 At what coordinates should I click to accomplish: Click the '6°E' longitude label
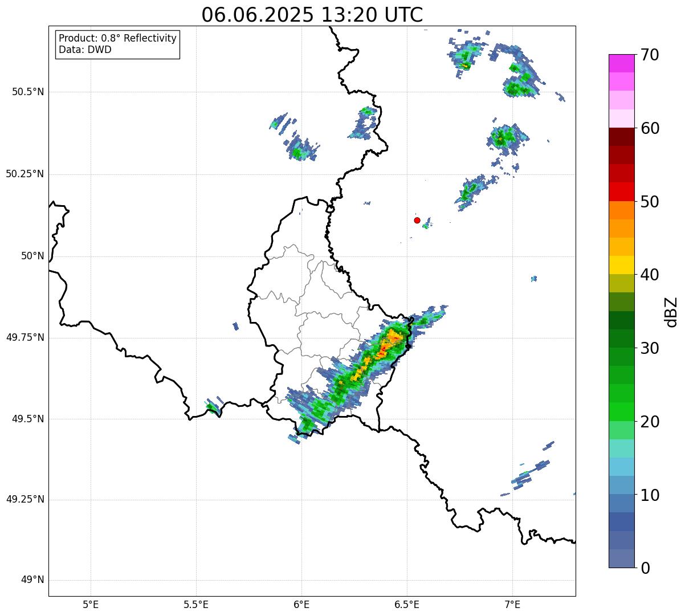(x=301, y=605)
